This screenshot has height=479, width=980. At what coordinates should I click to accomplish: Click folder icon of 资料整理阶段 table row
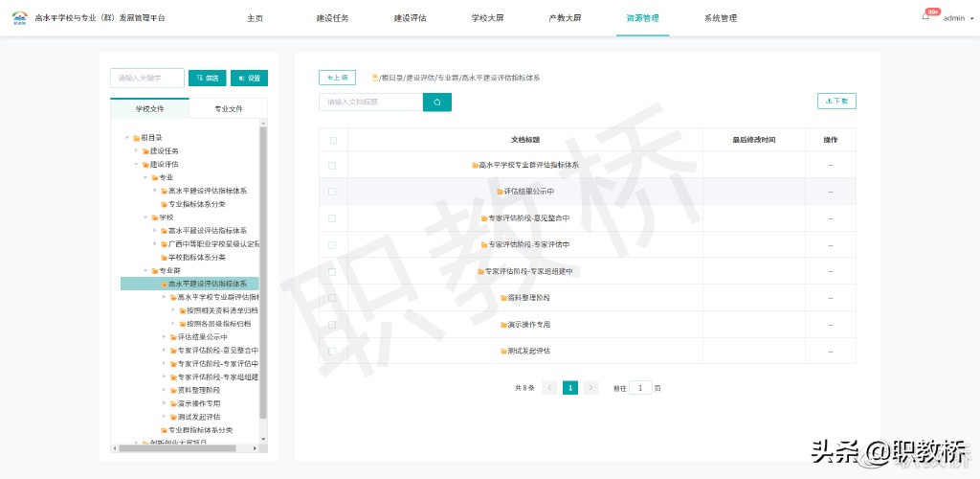[503, 298]
